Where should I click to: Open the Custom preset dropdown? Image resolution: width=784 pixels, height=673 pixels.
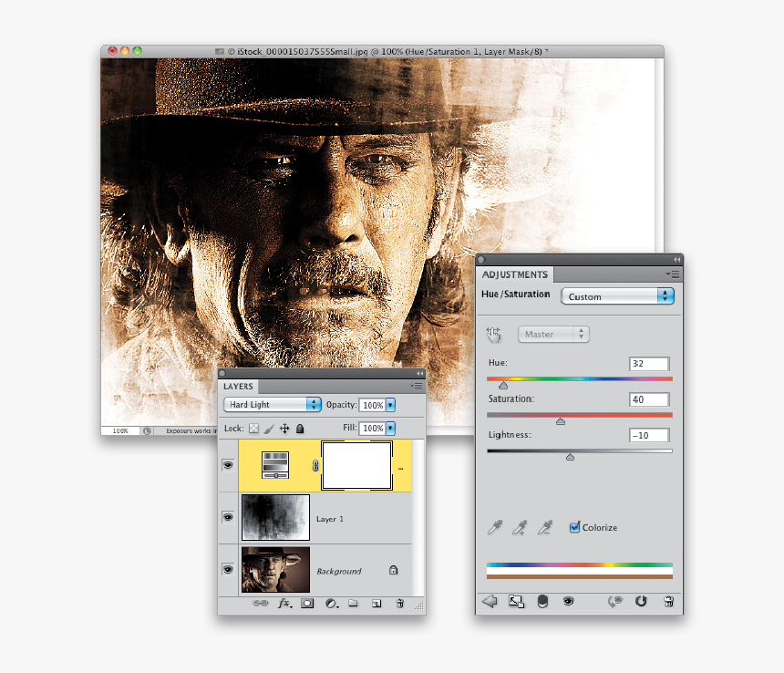pyautogui.click(x=617, y=296)
